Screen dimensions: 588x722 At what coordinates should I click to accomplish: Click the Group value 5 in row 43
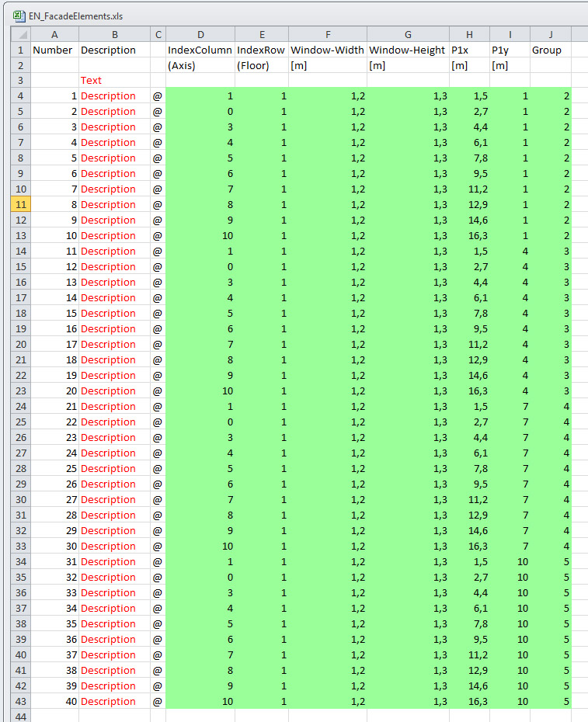[x=551, y=701]
